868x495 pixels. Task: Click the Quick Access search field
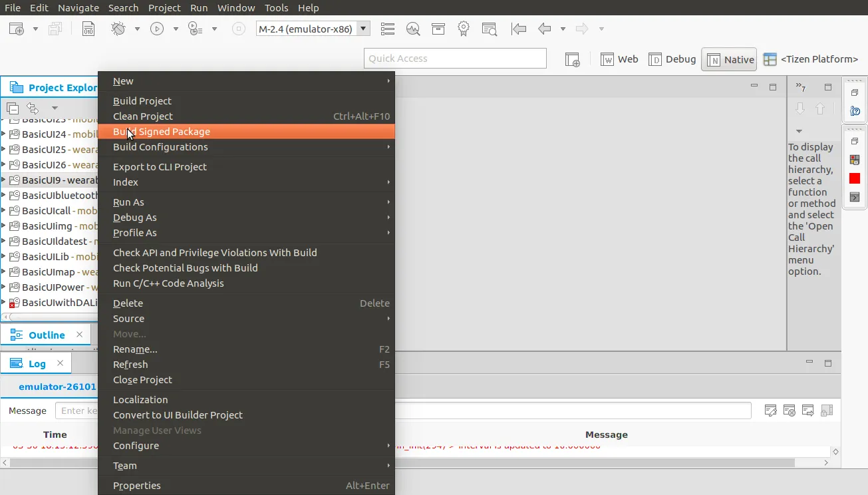coord(456,59)
